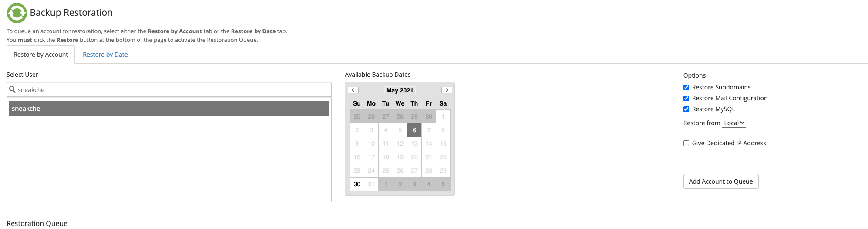Click the Backup Restoration logo icon

tap(17, 13)
